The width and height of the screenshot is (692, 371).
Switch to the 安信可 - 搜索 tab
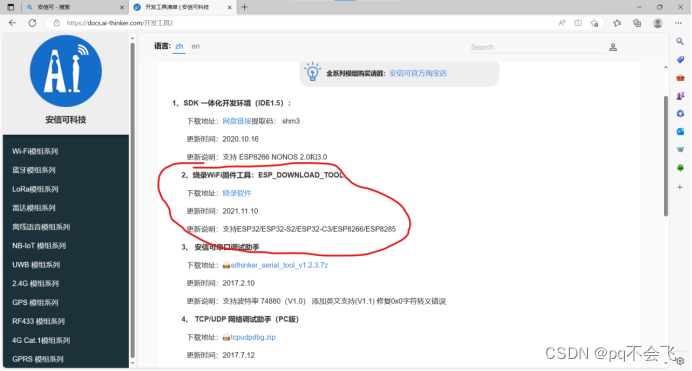74,7
